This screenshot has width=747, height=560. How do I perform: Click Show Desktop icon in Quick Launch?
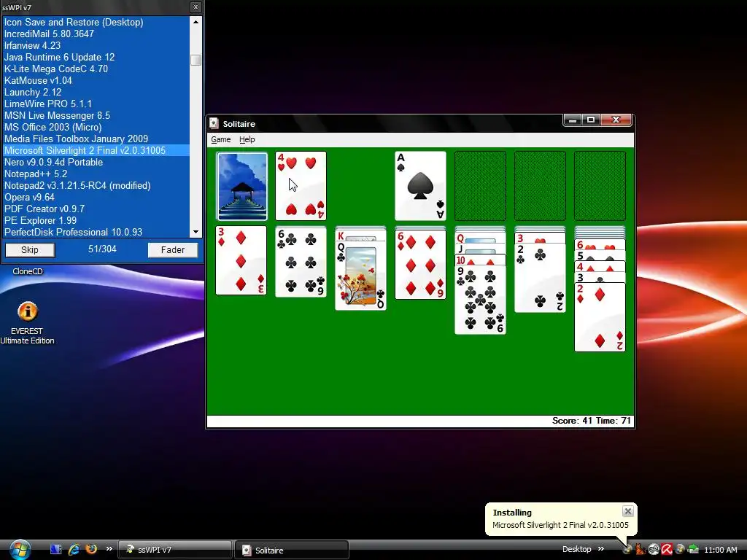55,550
